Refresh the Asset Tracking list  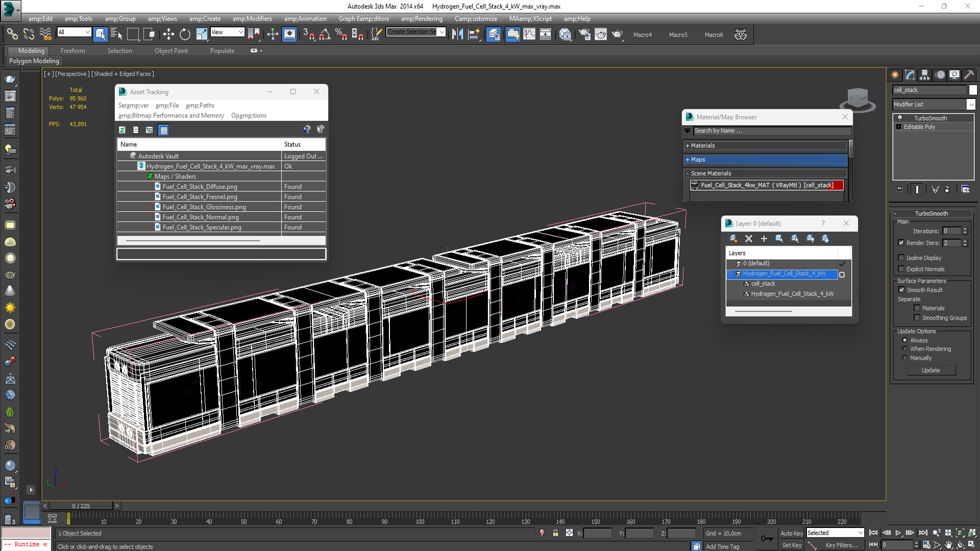click(122, 130)
